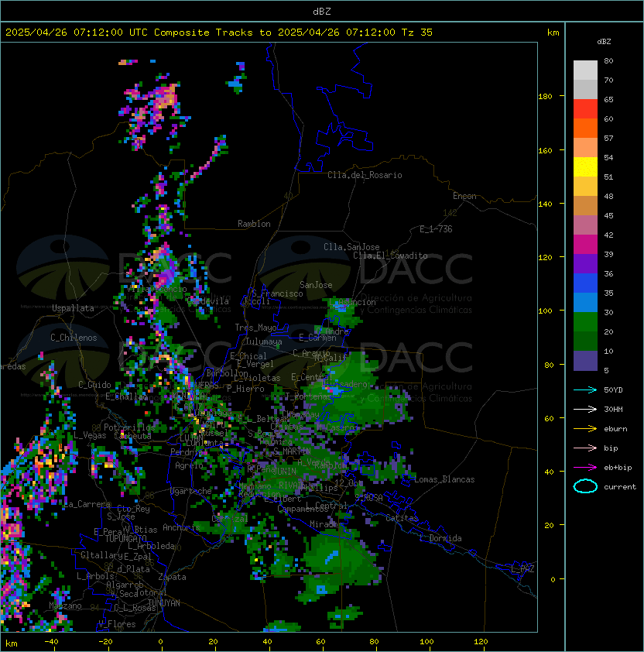The height and width of the screenshot is (652, 644).
Task: Click the L_PAZ map label
Action: (522, 569)
